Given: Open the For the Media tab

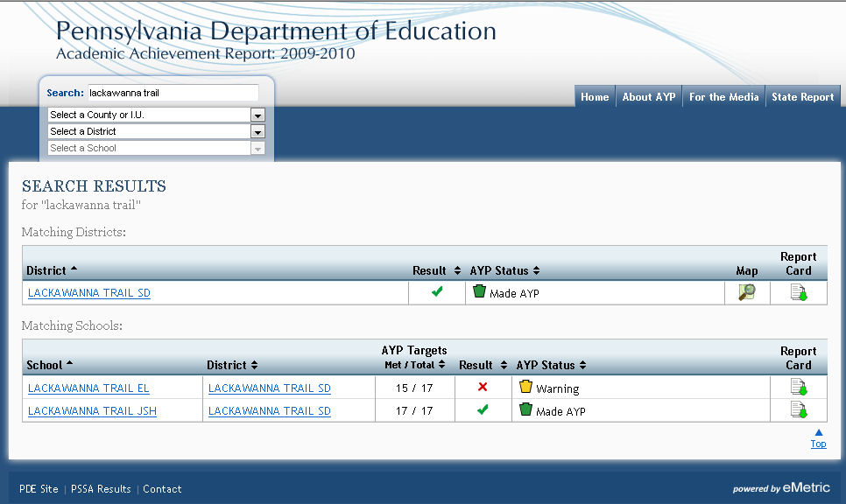Looking at the screenshot, I should point(724,97).
